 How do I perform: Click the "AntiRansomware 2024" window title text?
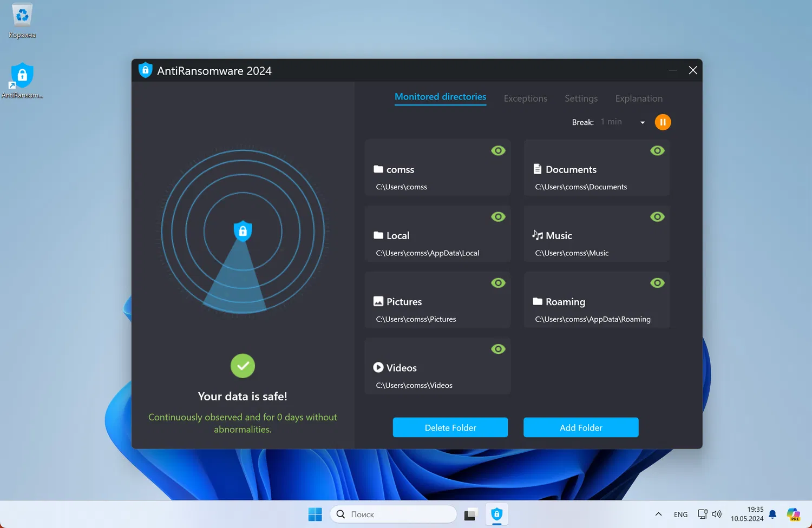[214, 71]
